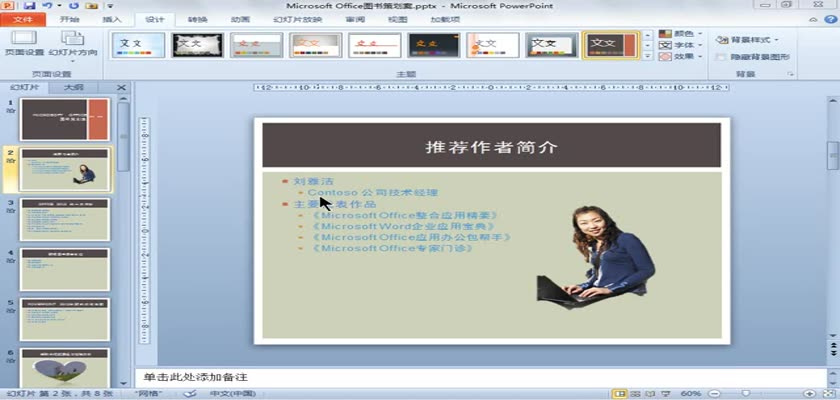Go to next slide double-arrow button
The width and height of the screenshot is (840, 400).
pos(833,354)
